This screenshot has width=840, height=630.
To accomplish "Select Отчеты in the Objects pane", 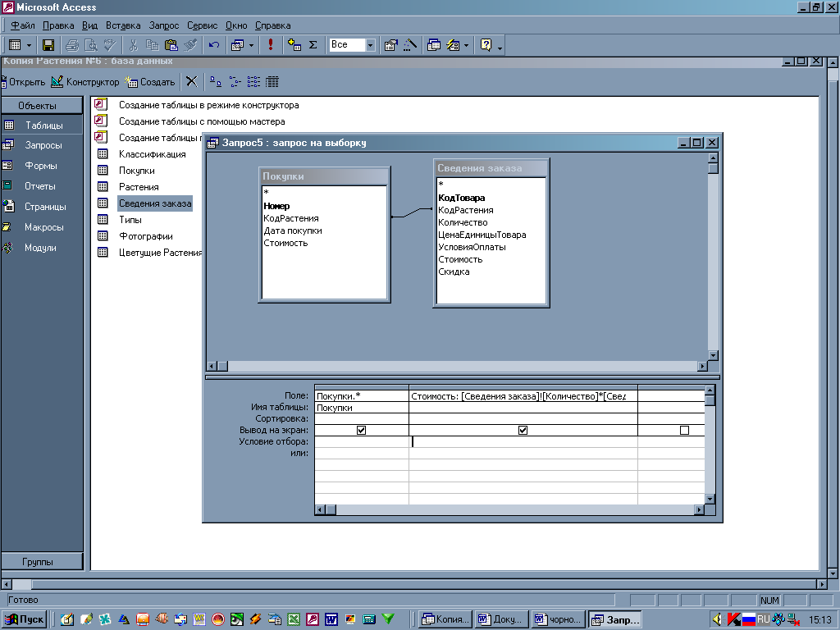I will pos(42,186).
